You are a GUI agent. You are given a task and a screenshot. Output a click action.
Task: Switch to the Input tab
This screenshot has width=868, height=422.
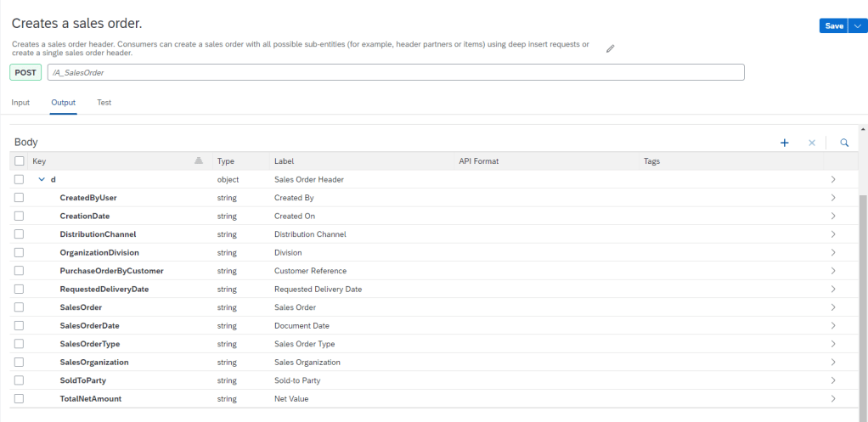pos(20,103)
